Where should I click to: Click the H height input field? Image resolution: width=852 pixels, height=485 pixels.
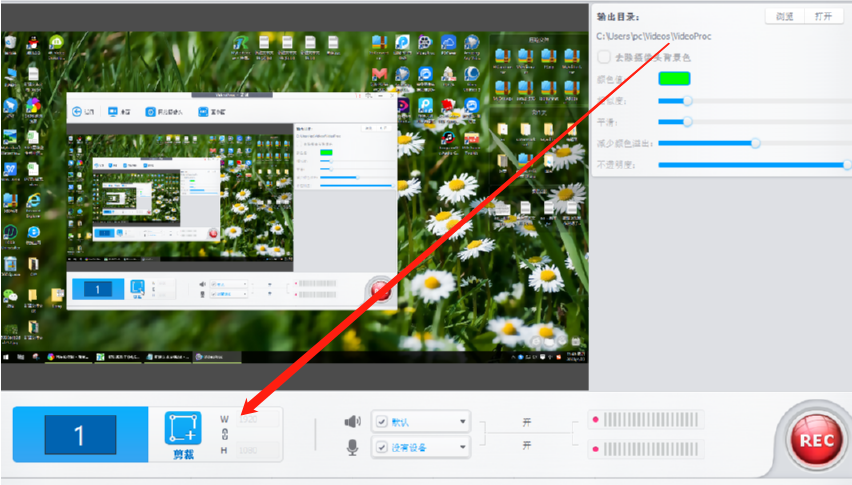pos(258,450)
